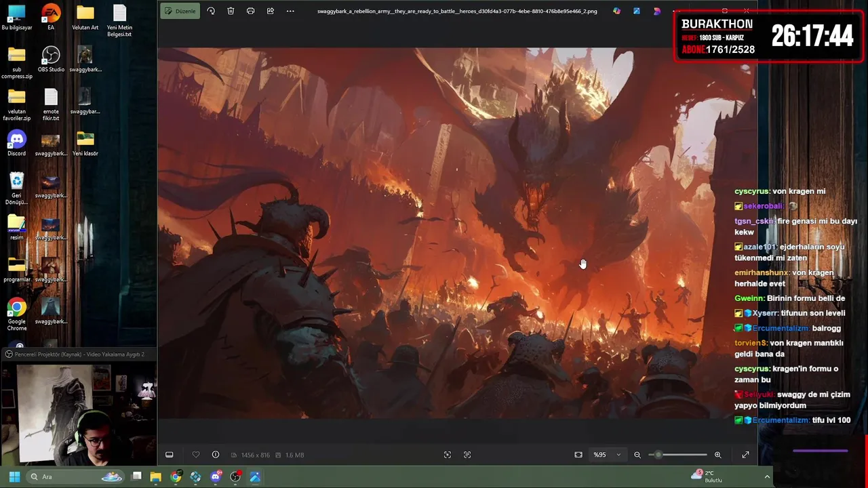
Task: Select the Geri Dönüşüm recycle bin
Action: click(16, 189)
